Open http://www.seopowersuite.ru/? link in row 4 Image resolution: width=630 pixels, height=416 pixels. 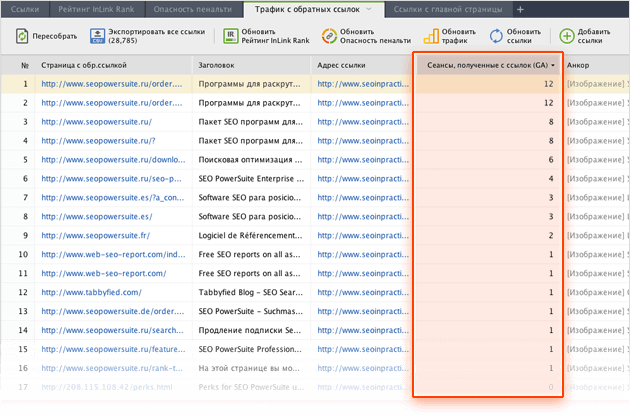(x=98, y=141)
